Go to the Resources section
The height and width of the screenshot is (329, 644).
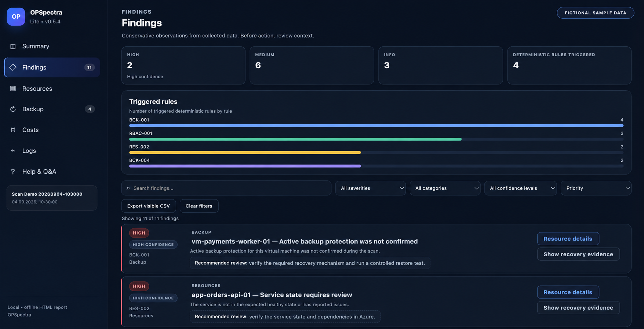click(52, 88)
